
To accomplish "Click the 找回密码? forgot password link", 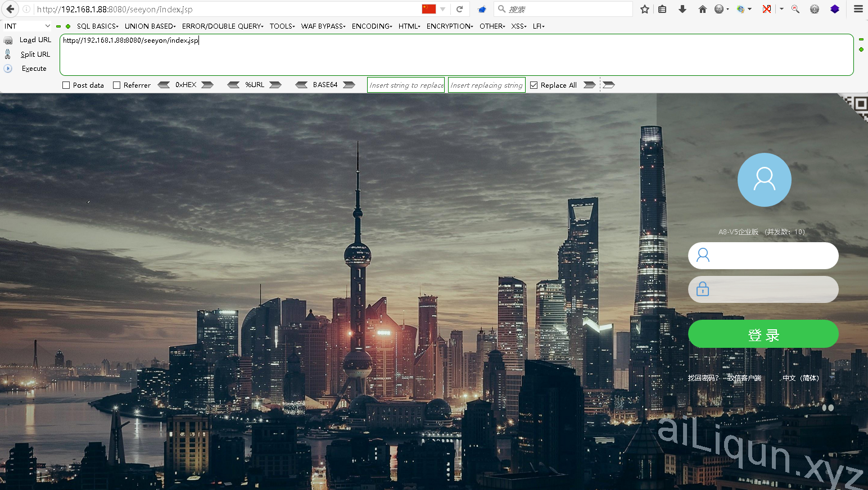I will 703,378.
